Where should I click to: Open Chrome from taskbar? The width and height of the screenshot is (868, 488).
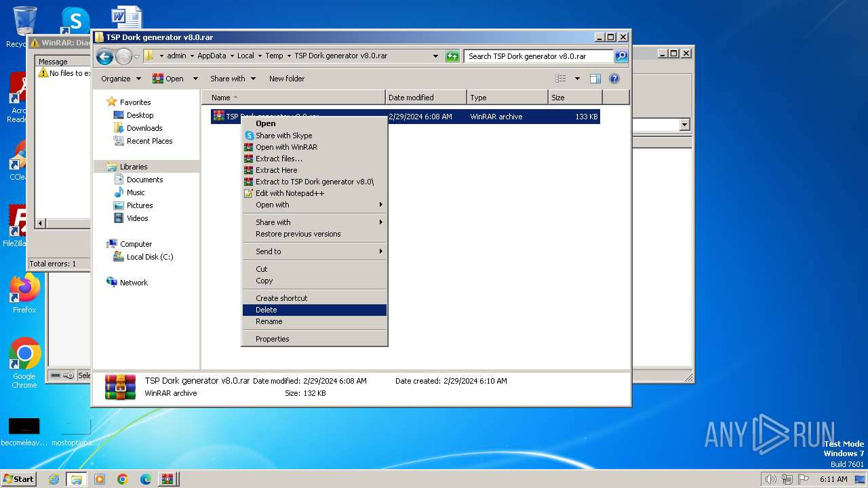tap(123, 479)
